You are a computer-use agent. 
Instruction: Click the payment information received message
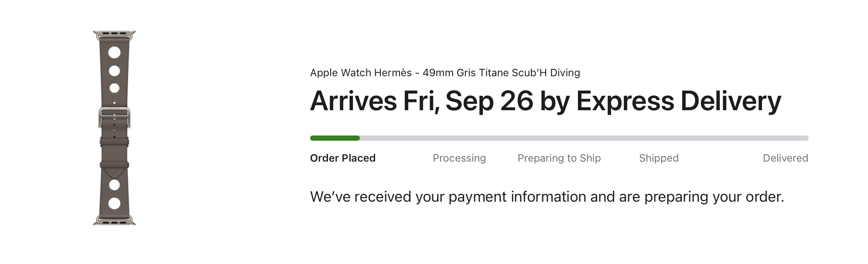tap(547, 197)
